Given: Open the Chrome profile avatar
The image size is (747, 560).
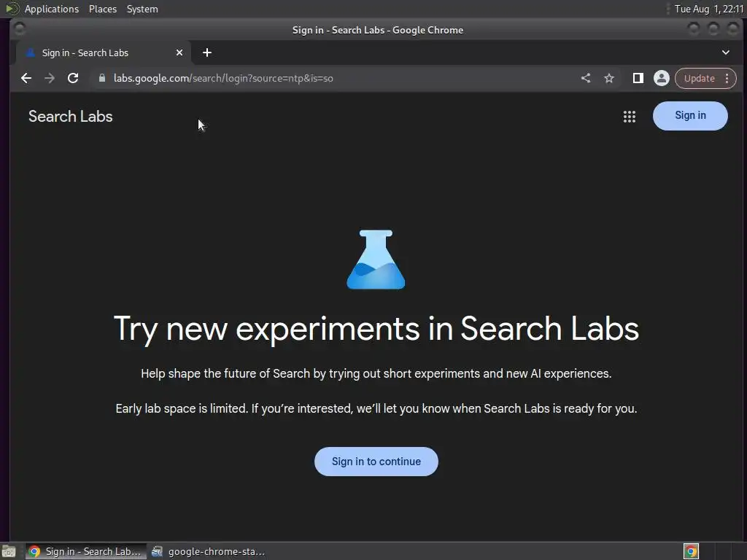Looking at the screenshot, I should pos(661,78).
